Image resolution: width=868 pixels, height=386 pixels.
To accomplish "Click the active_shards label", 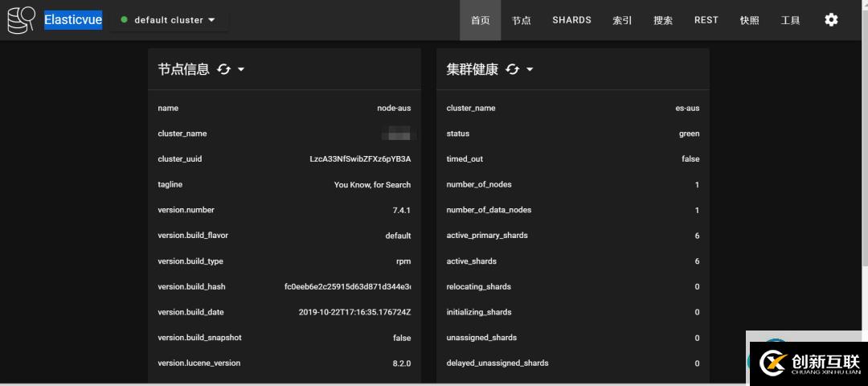I will (x=472, y=261).
